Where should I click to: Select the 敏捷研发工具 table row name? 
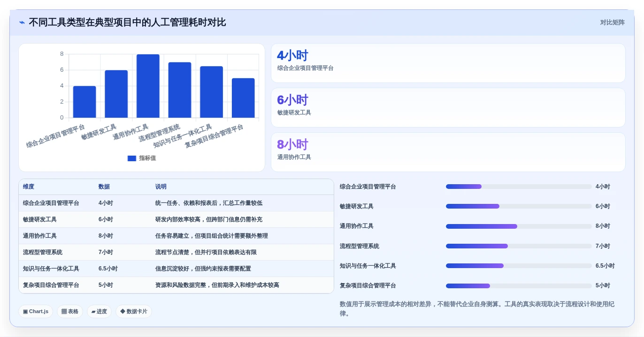coord(40,219)
